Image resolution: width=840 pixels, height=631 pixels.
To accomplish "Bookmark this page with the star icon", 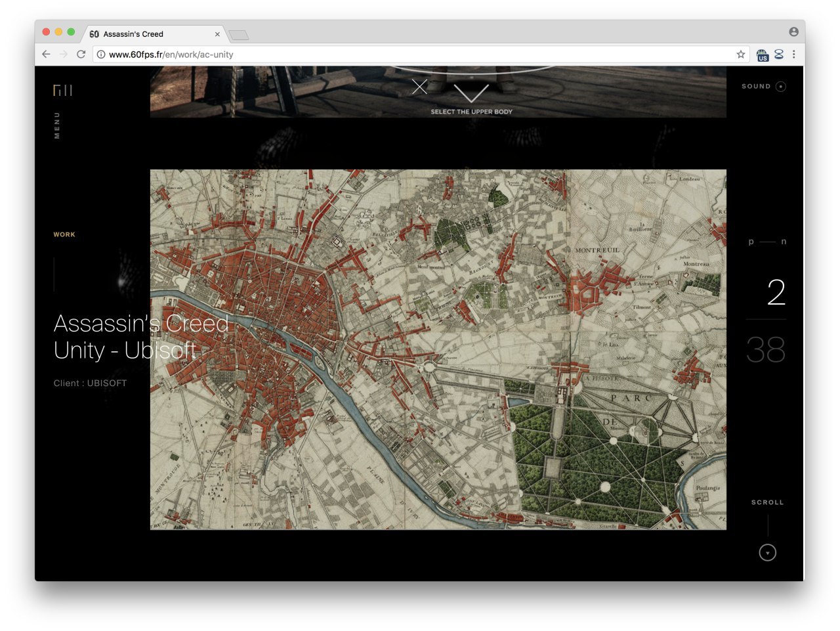I will [741, 54].
